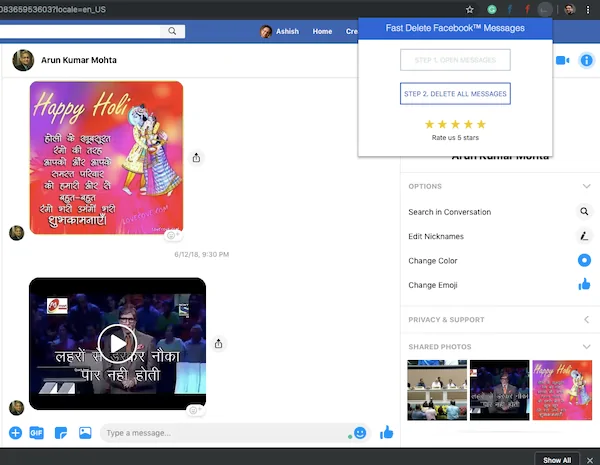The height and width of the screenshot is (465, 600).
Task: Go to Home in the Facebook navbar
Action: pyautogui.click(x=322, y=31)
